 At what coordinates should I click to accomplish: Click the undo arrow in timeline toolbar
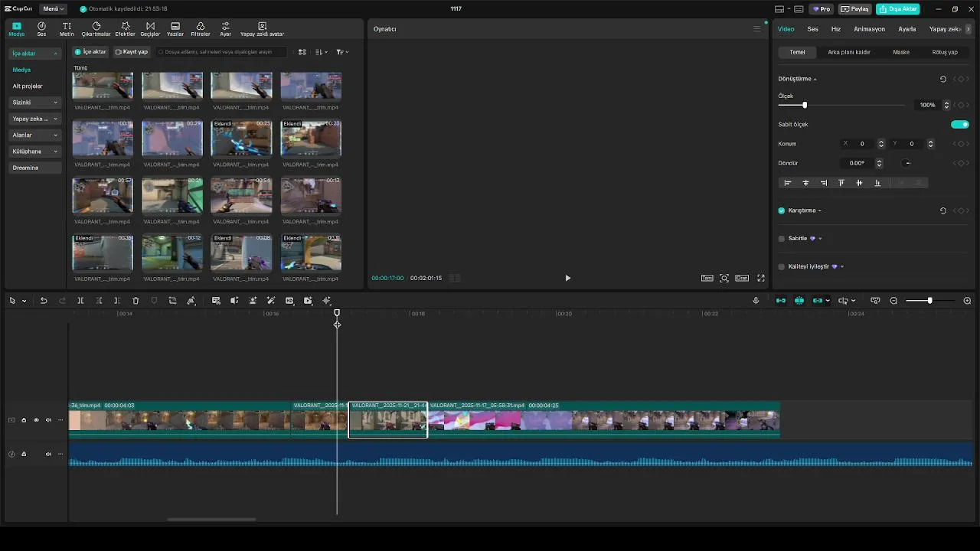pos(44,301)
